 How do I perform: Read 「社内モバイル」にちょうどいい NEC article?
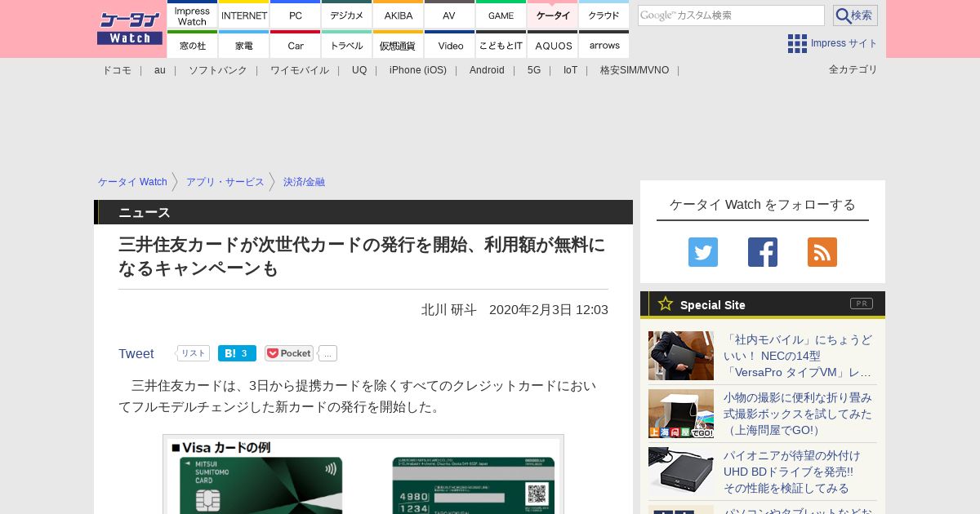click(x=798, y=356)
